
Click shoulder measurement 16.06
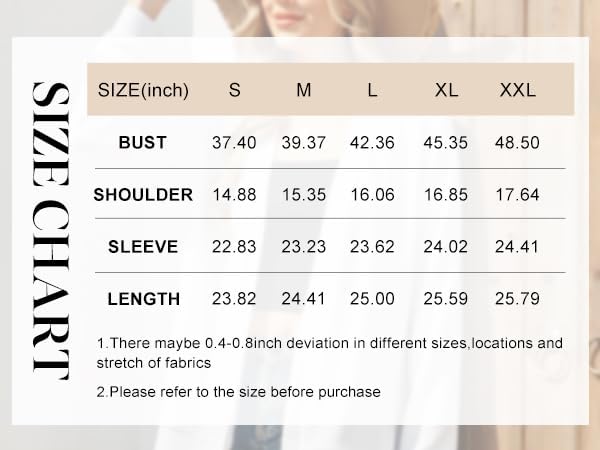372,195
